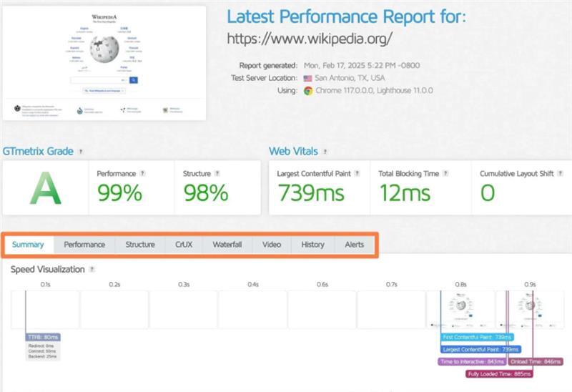View the History tab
572x392 pixels.
(312, 245)
